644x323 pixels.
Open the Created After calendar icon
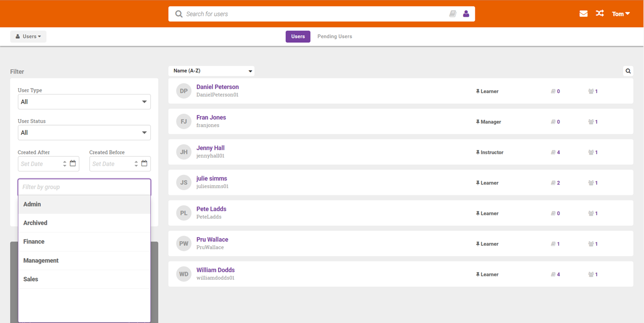[x=73, y=163]
